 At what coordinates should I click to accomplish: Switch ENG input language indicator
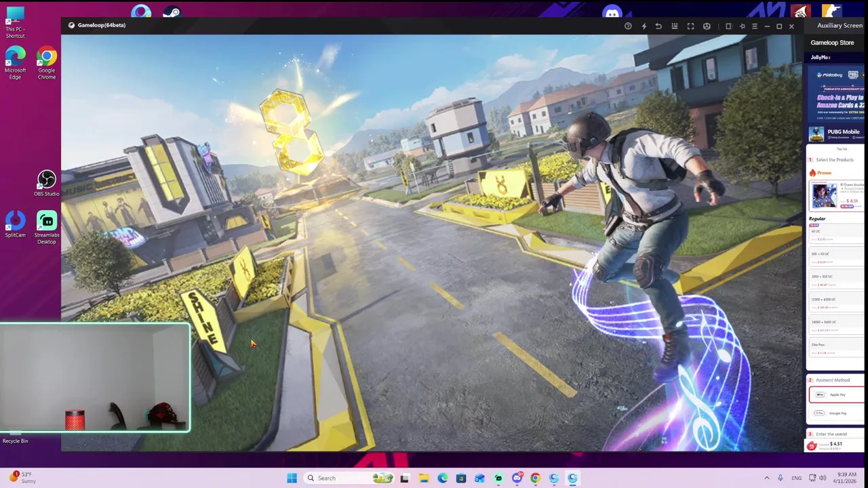tap(796, 478)
